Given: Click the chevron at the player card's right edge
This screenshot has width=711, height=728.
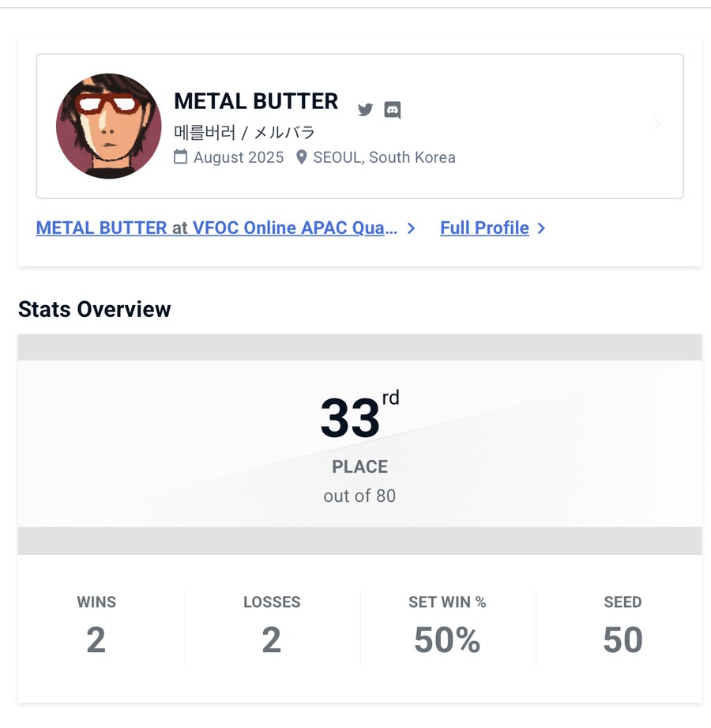Looking at the screenshot, I should (x=656, y=123).
